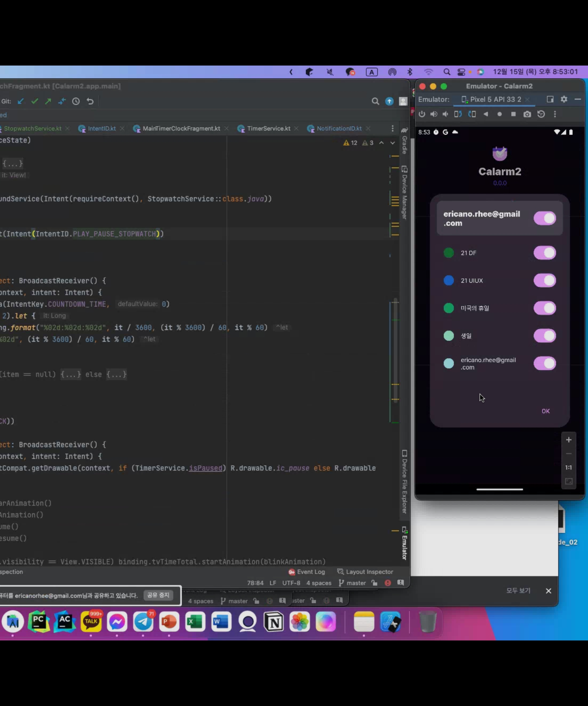Click the Git commit checkmark icon
588x706 pixels.
click(35, 101)
